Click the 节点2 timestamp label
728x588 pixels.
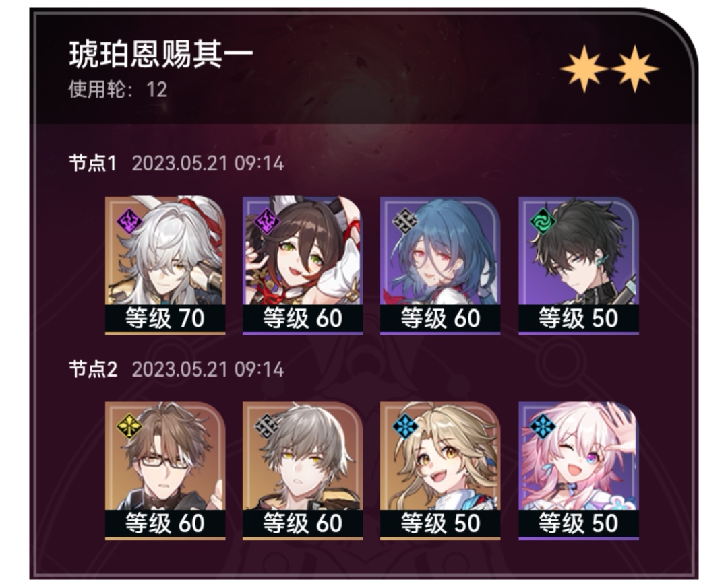208,370
